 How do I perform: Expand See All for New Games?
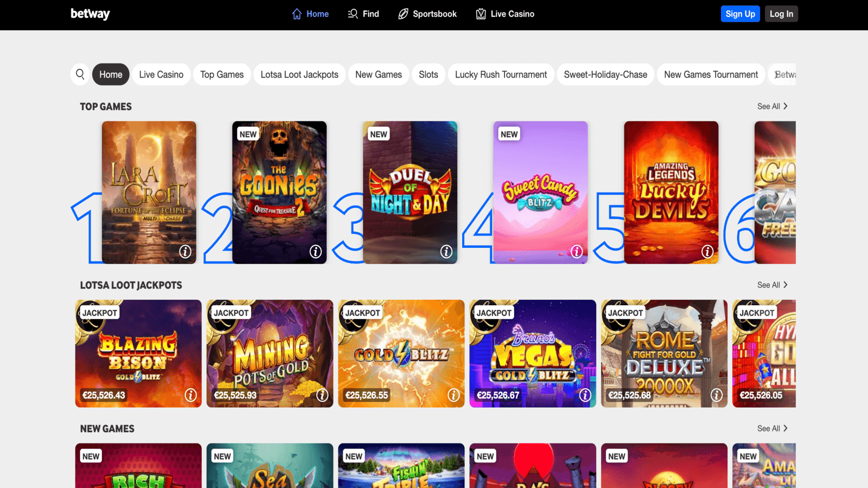[x=773, y=428]
